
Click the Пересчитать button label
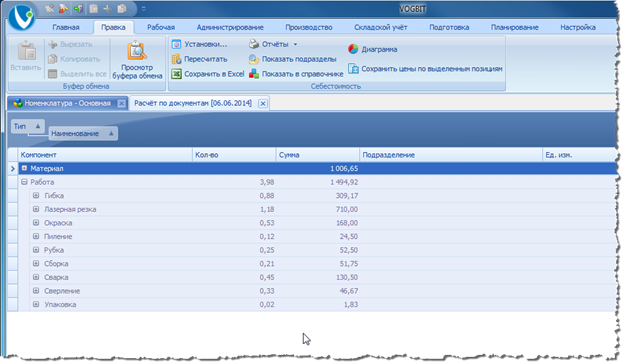point(206,59)
